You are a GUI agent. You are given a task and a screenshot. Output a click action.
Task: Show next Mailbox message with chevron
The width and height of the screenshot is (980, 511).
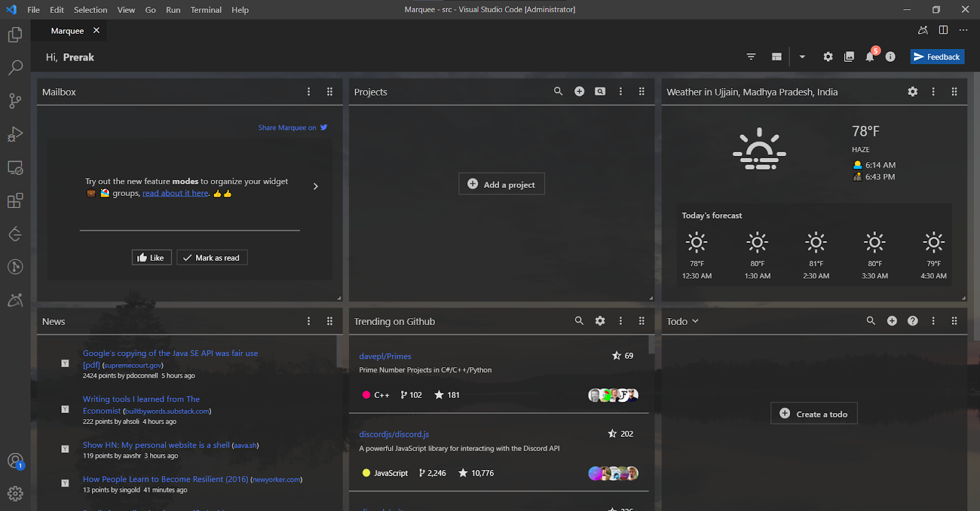315,186
